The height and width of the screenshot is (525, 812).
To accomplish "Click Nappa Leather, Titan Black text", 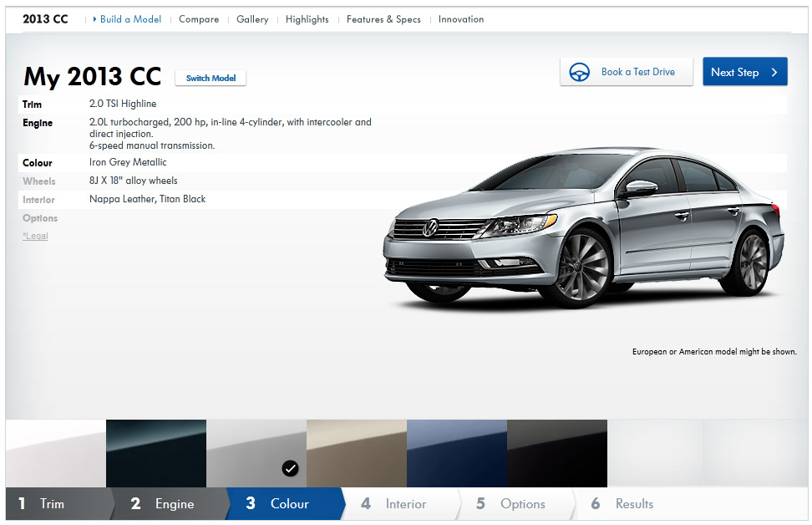I will pos(148,199).
